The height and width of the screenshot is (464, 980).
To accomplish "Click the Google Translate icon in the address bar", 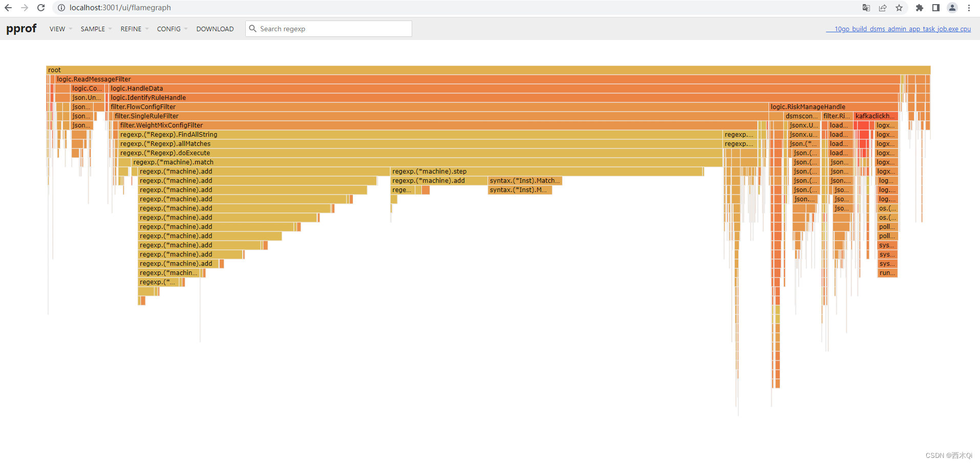I will pyautogui.click(x=866, y=8).
